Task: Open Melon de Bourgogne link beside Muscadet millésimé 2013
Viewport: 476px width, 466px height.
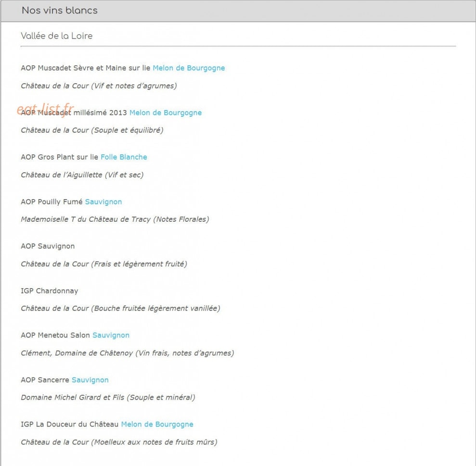Action: point(166,113)
